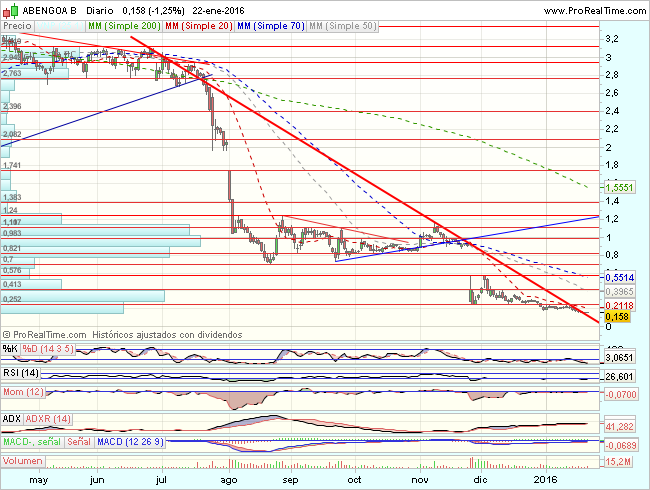
Task: Open MM (Simple 70) moving average settings
Action: [x=271, y=26]
